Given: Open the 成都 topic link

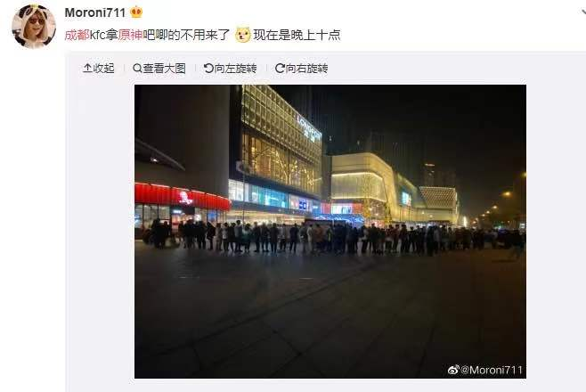Looking at the screenshot, I should point(77,35).
